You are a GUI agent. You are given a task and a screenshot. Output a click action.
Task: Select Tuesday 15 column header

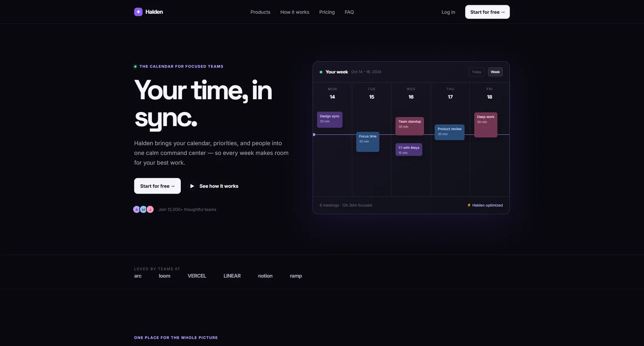(x=372, y=93)
